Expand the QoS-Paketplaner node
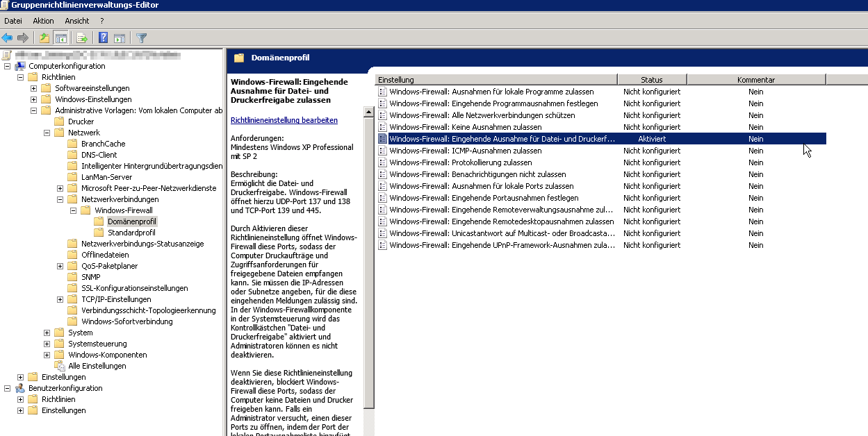 60,266
